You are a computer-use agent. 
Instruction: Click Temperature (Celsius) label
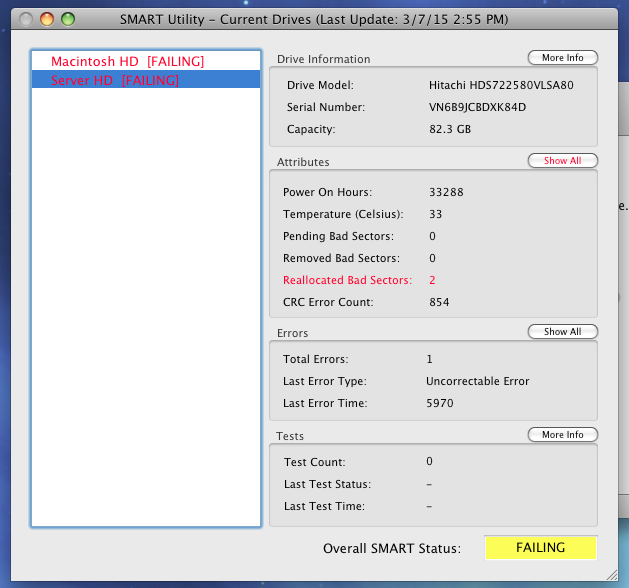[343, 214]
